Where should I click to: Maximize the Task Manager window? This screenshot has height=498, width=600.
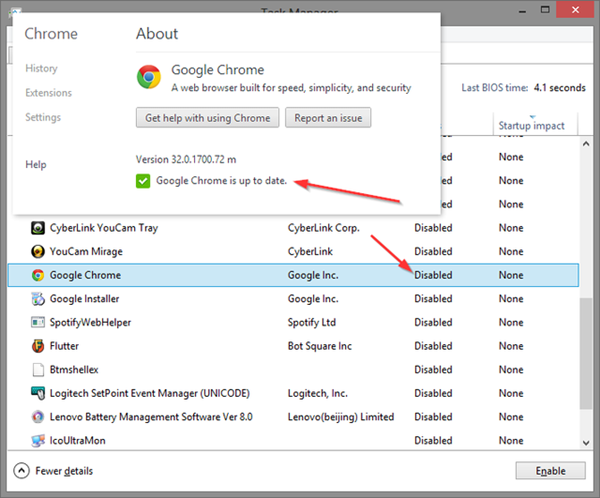(545, 10)
